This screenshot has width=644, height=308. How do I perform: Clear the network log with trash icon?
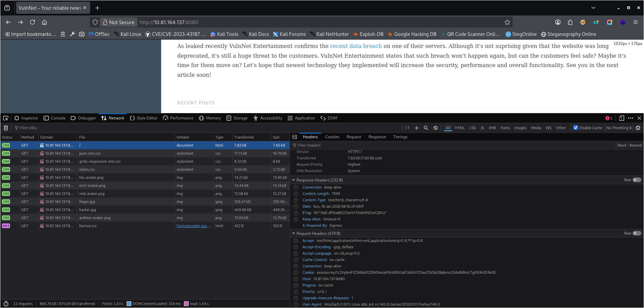(6, 128)
